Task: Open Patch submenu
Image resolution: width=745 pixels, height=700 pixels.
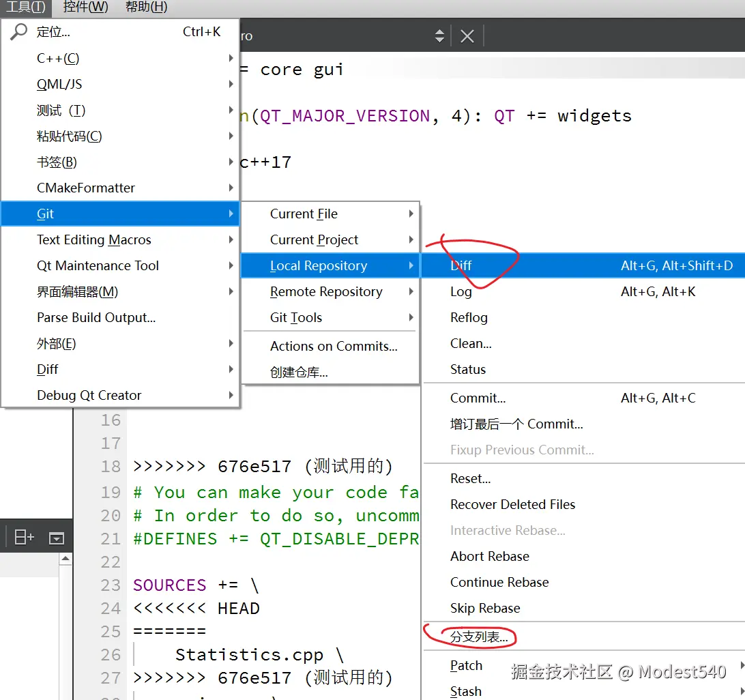Action: coord(583,665)
